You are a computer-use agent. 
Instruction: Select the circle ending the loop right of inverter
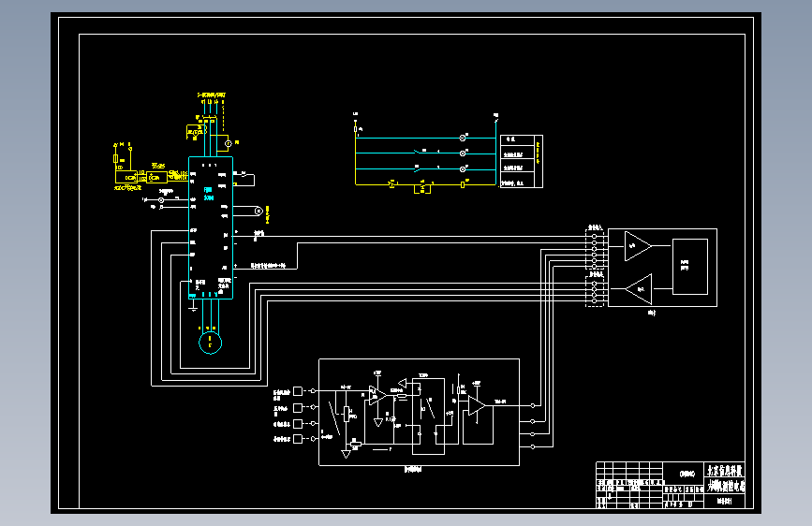coord(258,212)
